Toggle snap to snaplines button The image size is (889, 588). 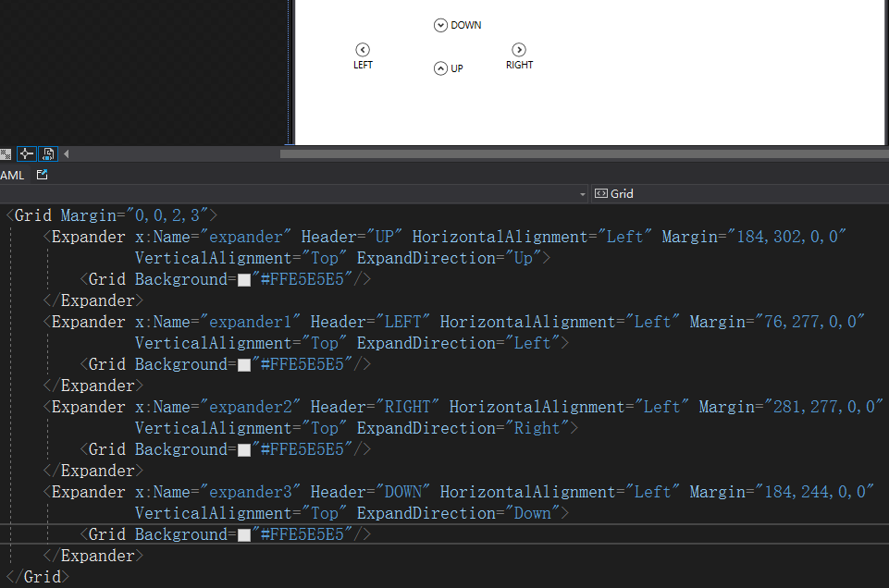point(26,154)
